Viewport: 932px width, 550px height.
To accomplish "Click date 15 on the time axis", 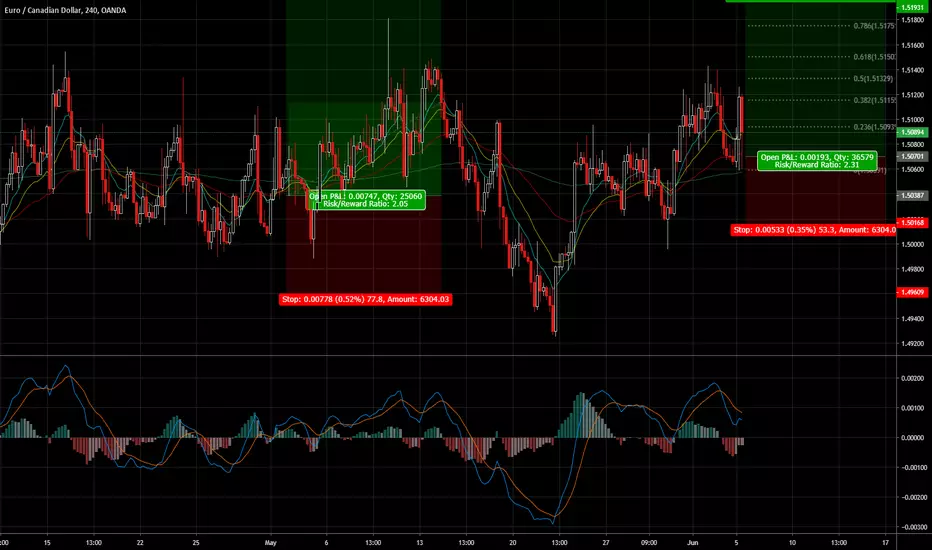I will (x=47, y=542).
